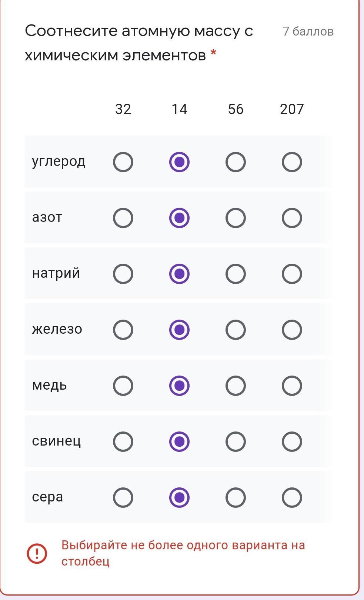Choose 56 for железо row

click(236, 330)
